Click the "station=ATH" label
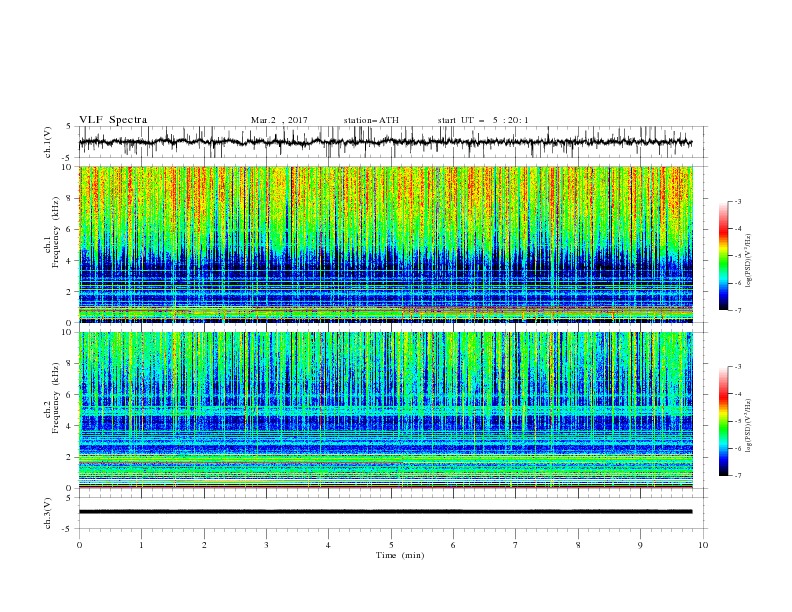The image size is (792, 612). click(371, 120)
